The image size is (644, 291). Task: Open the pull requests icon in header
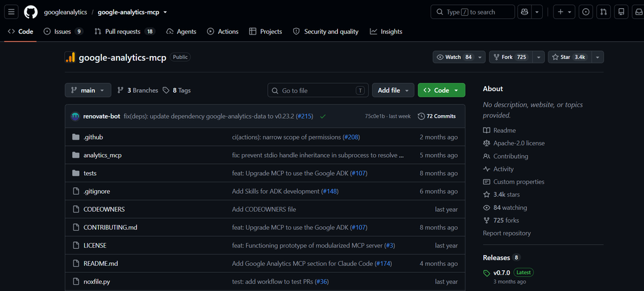tap(603, 12)
